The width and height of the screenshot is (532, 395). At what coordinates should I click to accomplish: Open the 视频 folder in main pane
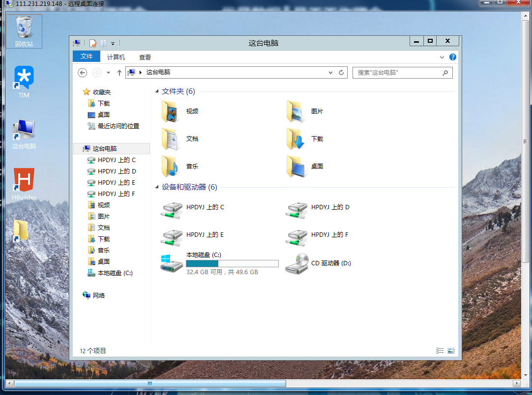[180, 111]
